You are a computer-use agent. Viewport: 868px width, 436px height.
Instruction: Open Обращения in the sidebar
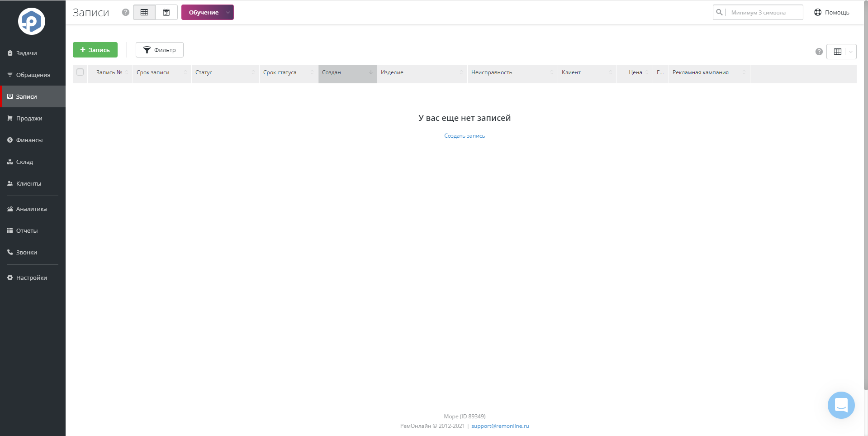(33, 75)
